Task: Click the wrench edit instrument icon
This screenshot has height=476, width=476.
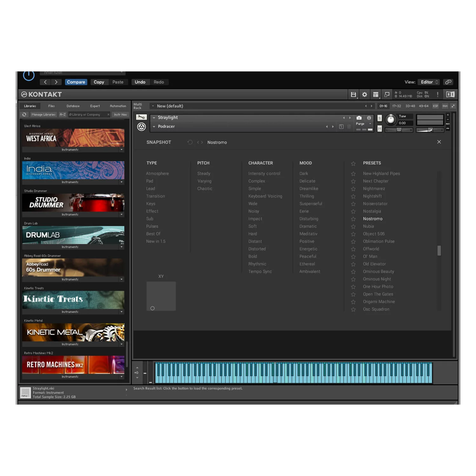Action: (141, 117)
